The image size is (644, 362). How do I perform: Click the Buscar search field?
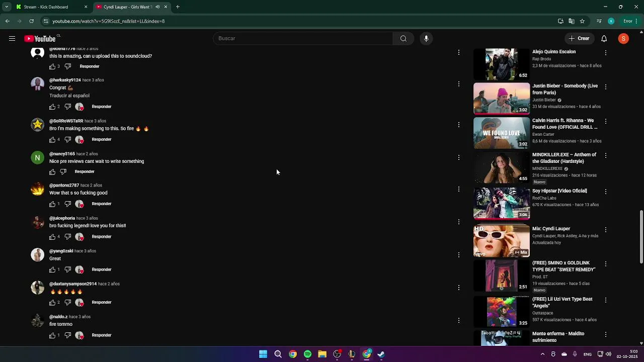303,39
